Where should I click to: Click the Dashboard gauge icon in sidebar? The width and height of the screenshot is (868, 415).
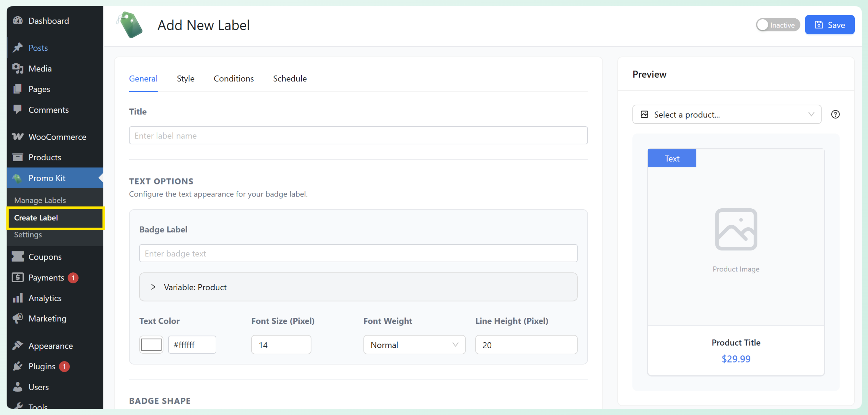(18, 21)
